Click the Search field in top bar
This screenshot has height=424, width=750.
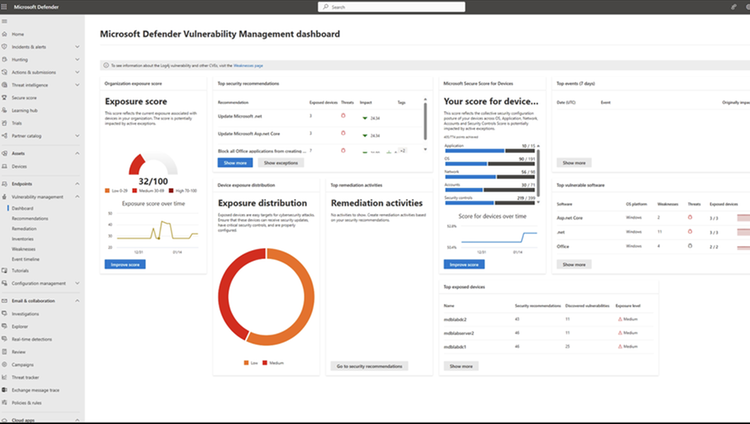[x=391, y=7]
